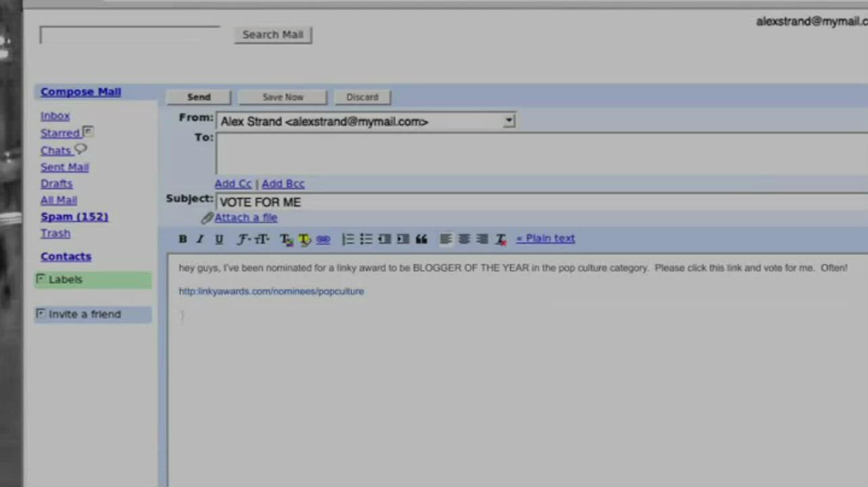Screen dimensions: 868x487
Task: Create a numbered list
Action: click(x=348, y=239)
